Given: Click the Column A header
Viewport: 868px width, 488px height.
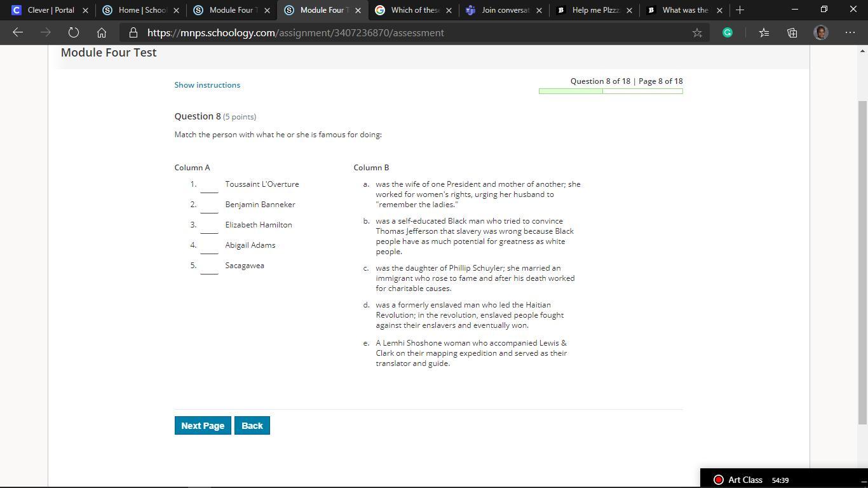Looking at the screenshot, I should (x=192, y=168).
